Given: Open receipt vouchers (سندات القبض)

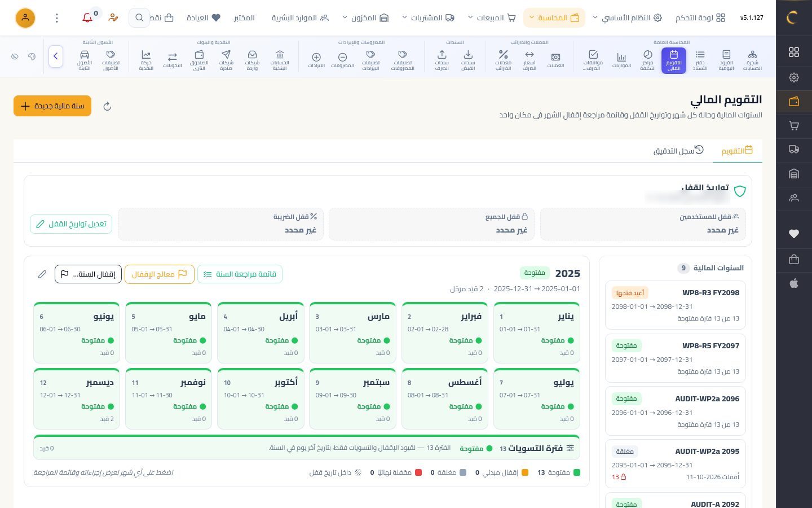Looking at the screenshot, I should [468, 60].
